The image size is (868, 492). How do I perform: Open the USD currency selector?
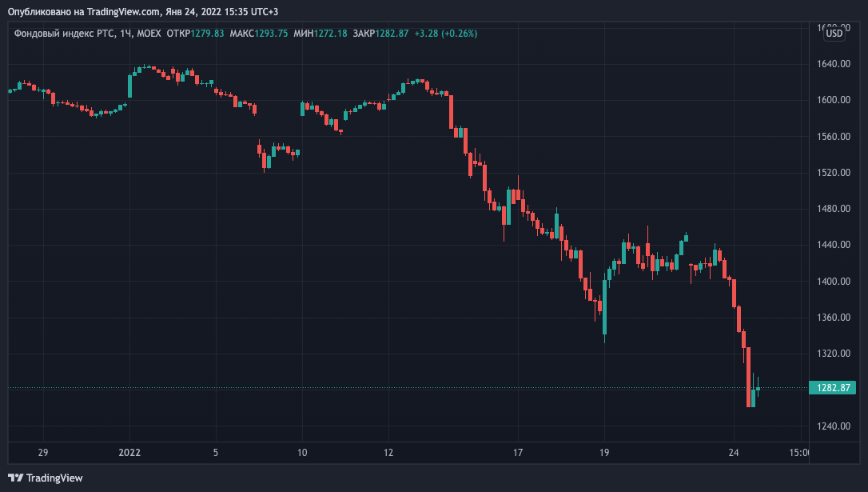click(834, 33)
